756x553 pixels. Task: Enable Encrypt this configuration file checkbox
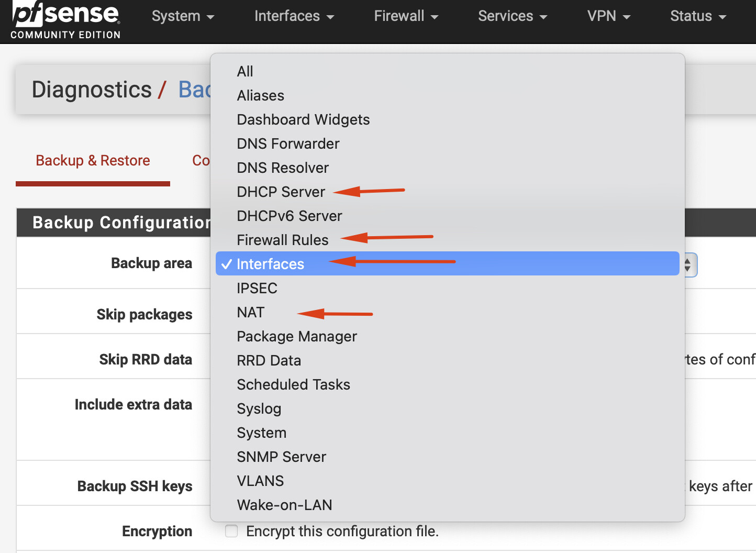coord(231,531)
